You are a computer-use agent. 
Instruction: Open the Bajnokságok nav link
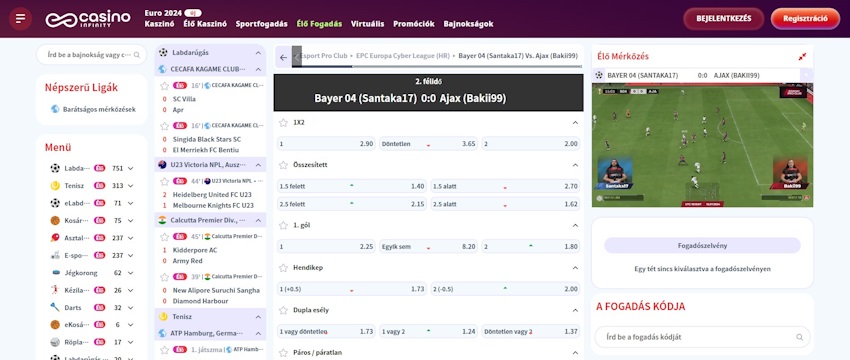point(468,24)
